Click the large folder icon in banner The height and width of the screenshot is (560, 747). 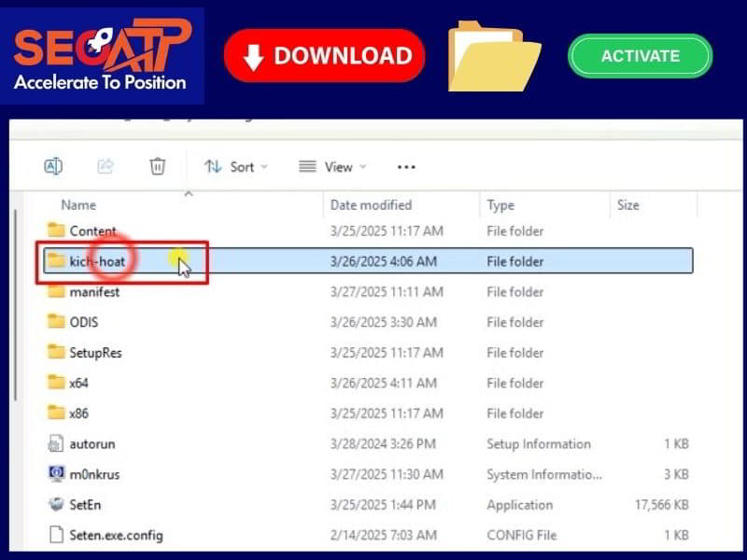(493, 56)
